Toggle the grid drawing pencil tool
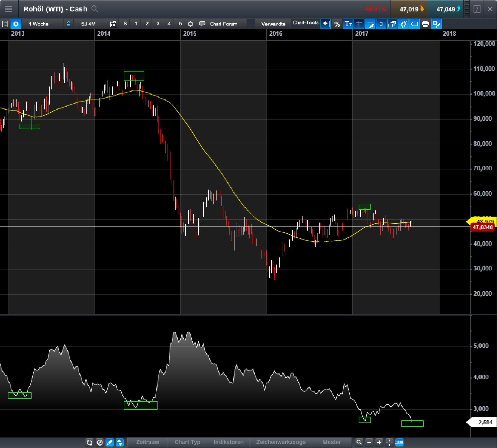This screenshot has width=497, height=448. click(370, 24)
